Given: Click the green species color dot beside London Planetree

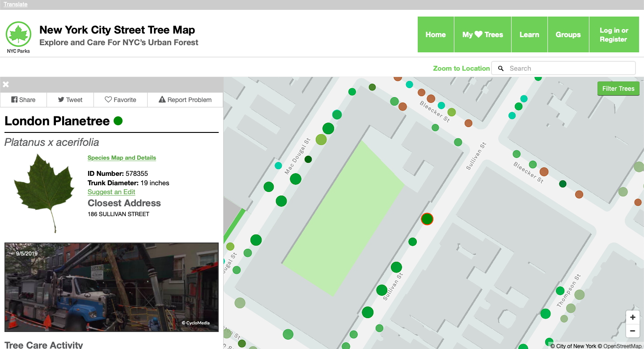Looking at the screenshot, I should coord(118,121).
